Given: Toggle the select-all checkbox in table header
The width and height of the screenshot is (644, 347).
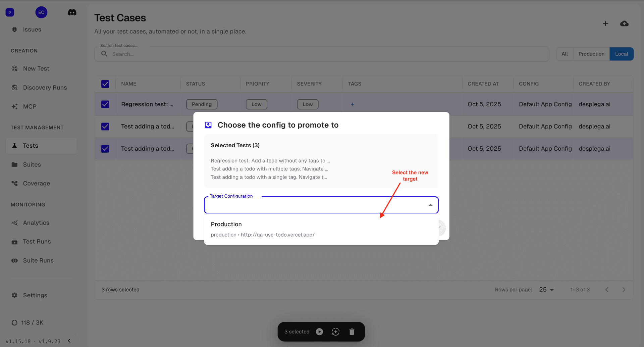Looking at the screenshot, I should click(105, 84).
